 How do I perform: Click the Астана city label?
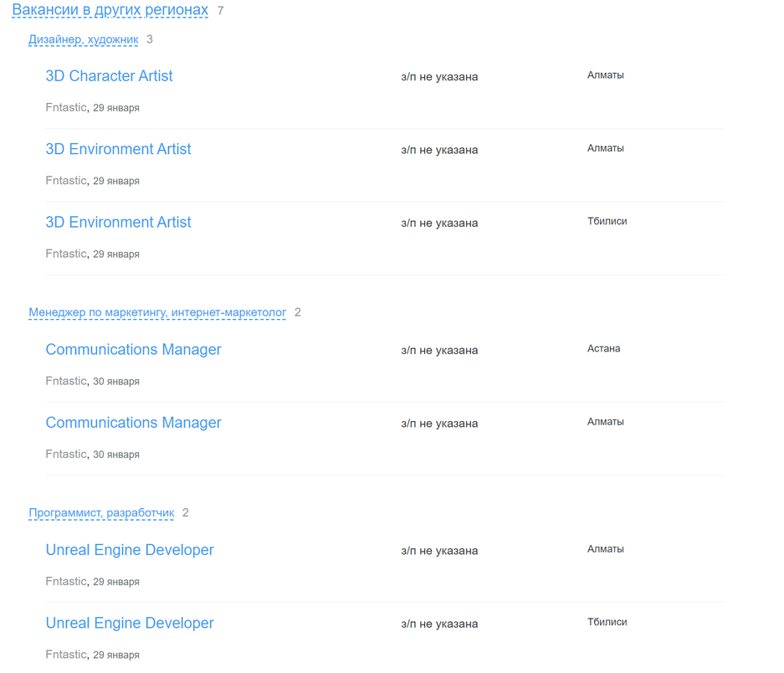603,348
